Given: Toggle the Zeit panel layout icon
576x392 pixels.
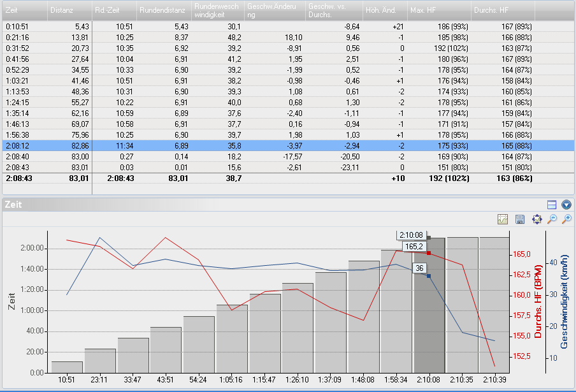Looking at the screenshot, I should pos(552,205).
